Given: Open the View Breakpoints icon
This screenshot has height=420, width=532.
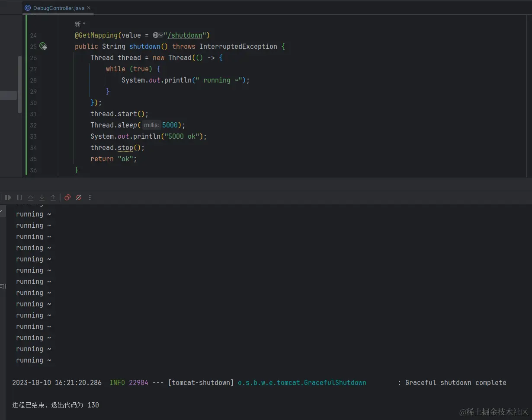Looking at the screenshot, I should pos(67,197).
